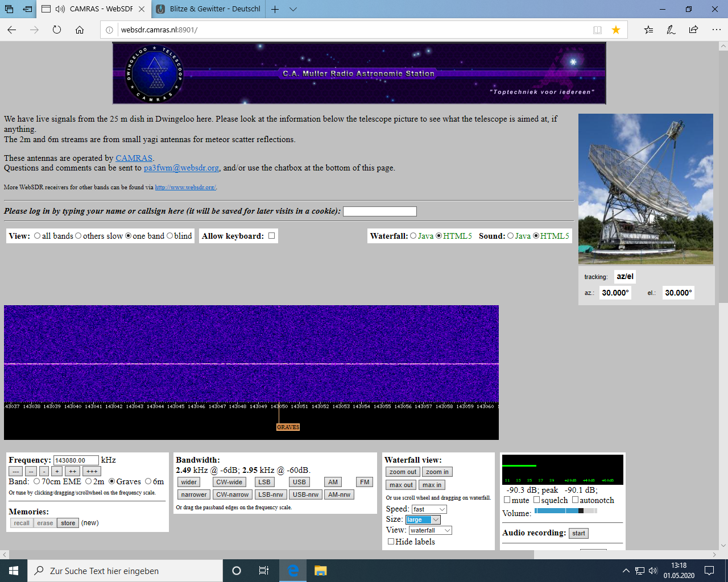
Task: Open the share page icon
Action: coord(693,30)
